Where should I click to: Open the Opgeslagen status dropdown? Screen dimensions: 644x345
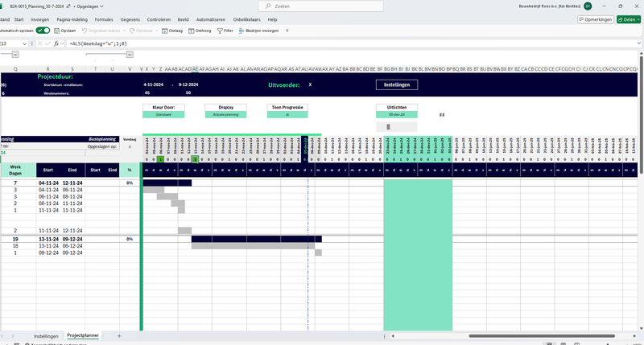(x=90, y=6)
